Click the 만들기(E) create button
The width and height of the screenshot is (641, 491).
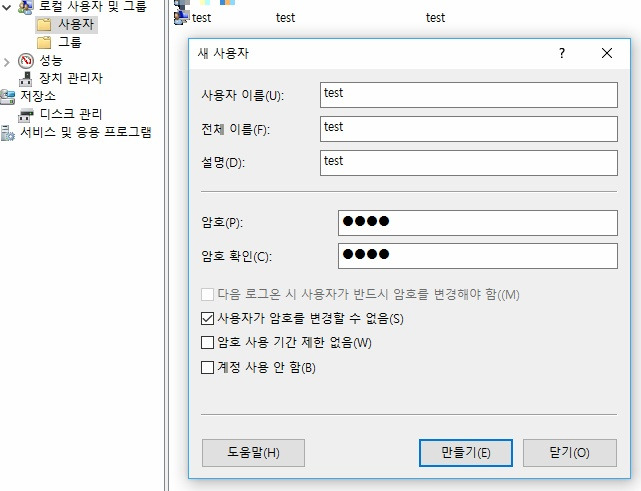[466, 453]
